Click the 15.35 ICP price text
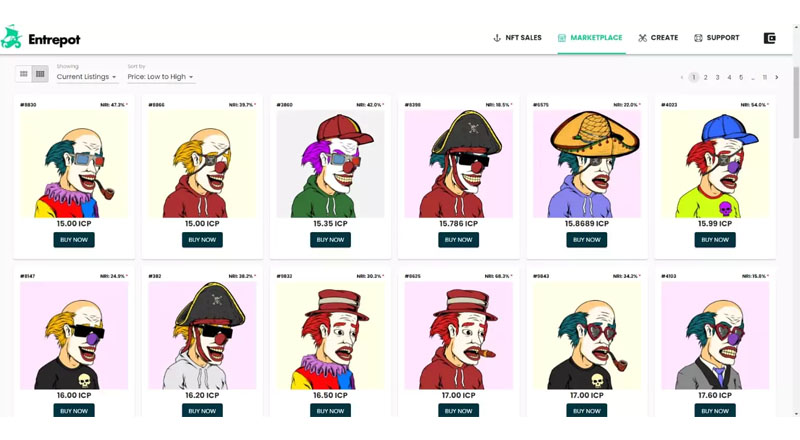 pos(330,224)
